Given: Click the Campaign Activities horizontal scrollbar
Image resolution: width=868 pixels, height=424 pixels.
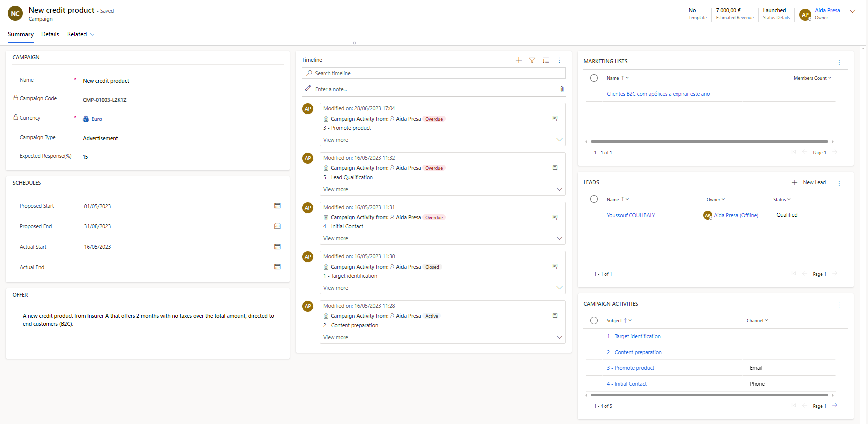Looking at the screenshot, I should 709,395.
